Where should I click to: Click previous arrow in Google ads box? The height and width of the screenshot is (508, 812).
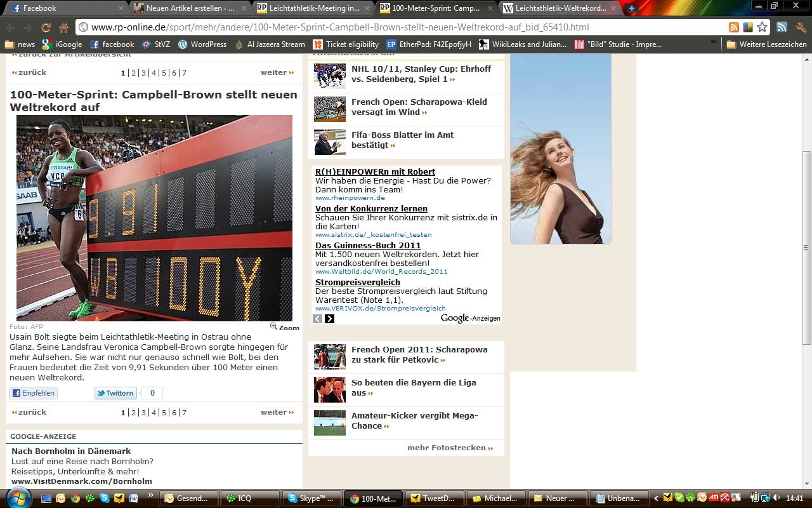[x=318, y=319]
